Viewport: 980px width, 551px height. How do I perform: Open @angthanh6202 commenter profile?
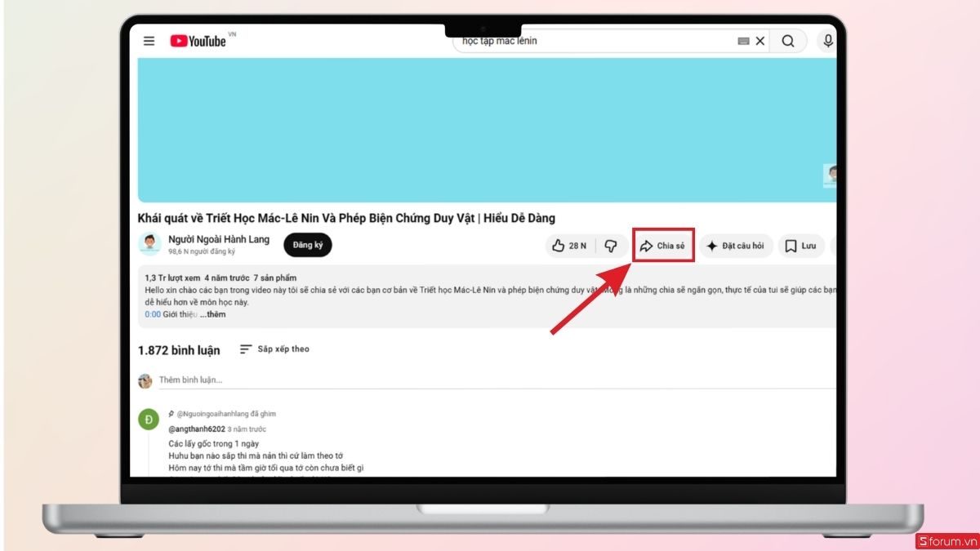click(197, 429)
